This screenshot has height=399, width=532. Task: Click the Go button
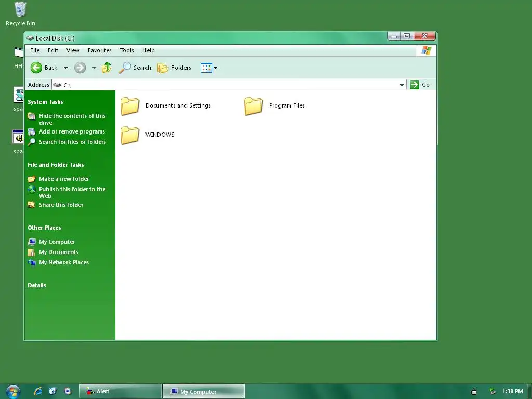point(420,85)
